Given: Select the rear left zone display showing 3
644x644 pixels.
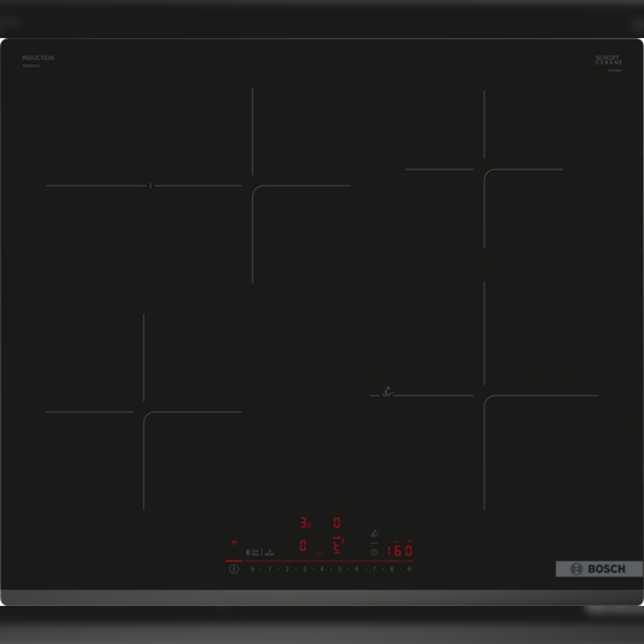Looking at the screenshot, I should coord(304,522).
